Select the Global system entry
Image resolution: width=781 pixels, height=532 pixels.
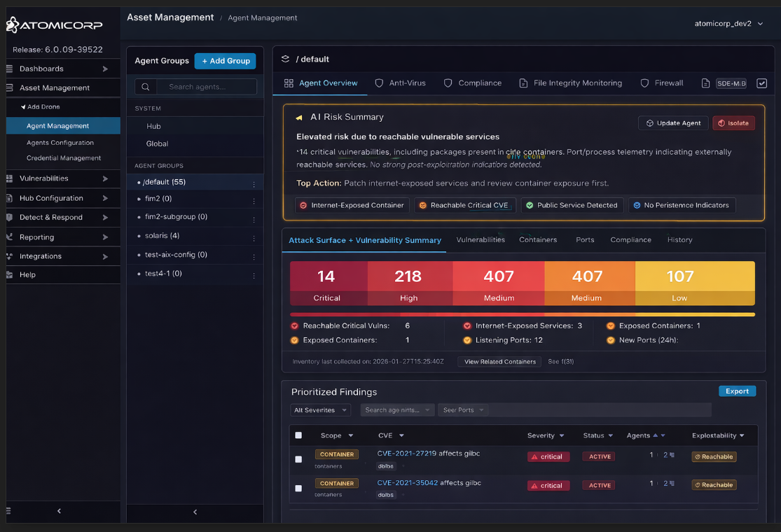coord(157,143)
